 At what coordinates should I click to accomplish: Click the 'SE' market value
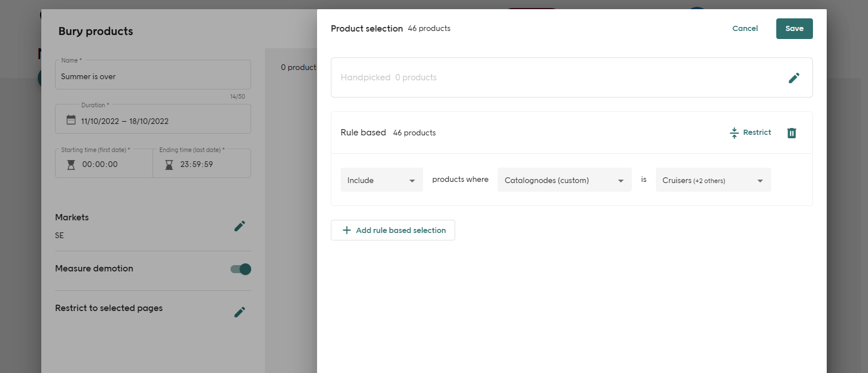tap(60, 235)
